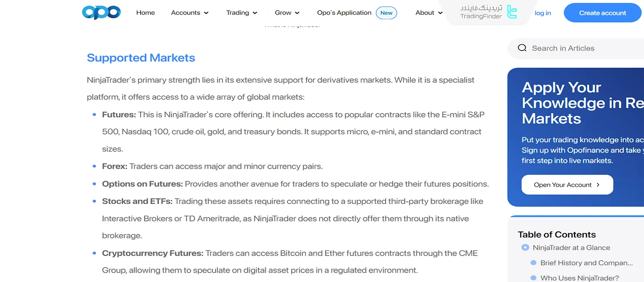Click the arrow in Open Your Account
644x282 pixels.
[x=598, y=185]
